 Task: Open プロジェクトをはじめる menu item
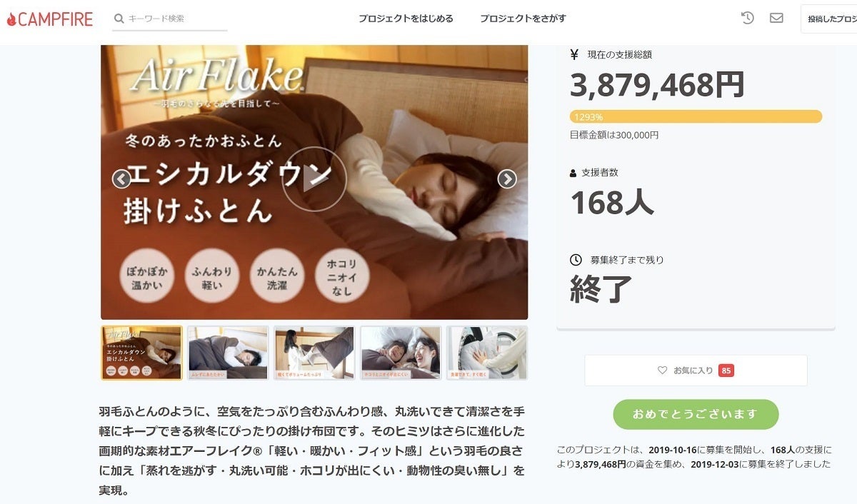[406, 19]
